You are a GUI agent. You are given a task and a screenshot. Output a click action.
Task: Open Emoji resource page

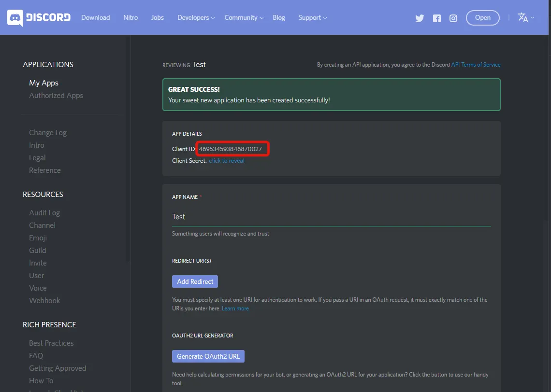[38, 238]
